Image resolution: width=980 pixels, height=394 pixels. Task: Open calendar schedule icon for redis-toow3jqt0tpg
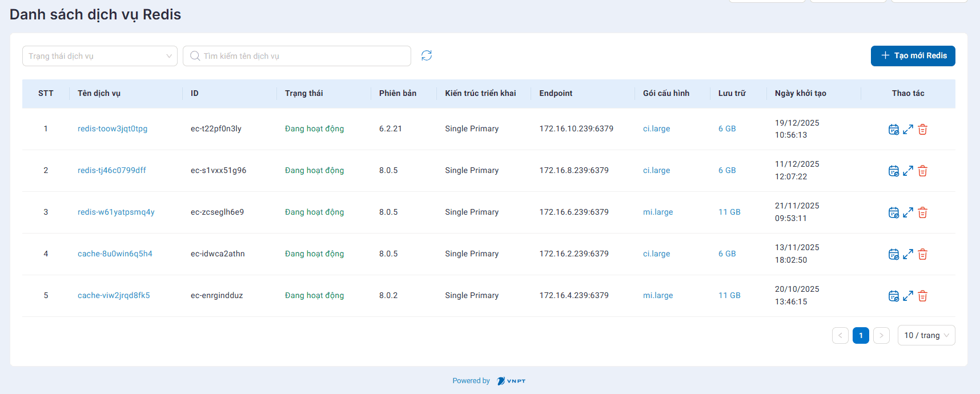tap(894, 130)
